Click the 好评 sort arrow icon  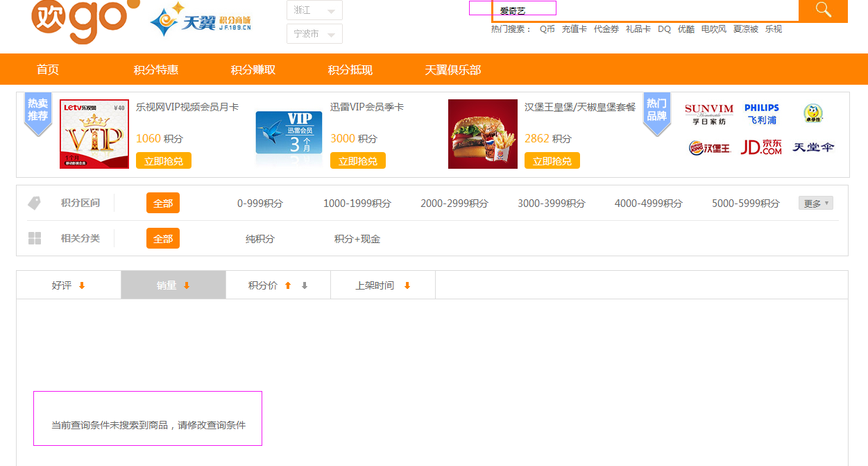tap(82, 285)
